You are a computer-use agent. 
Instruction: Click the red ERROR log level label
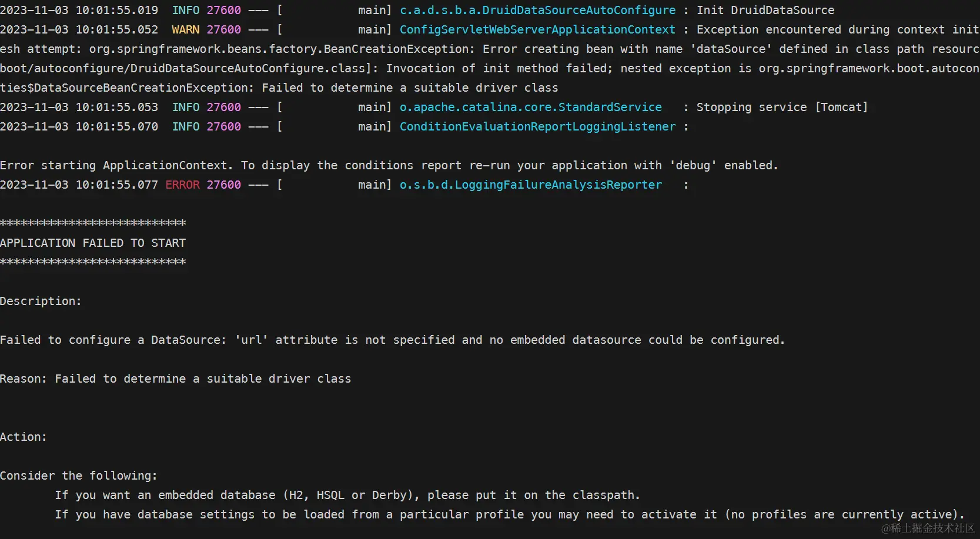tap(182, 185)
